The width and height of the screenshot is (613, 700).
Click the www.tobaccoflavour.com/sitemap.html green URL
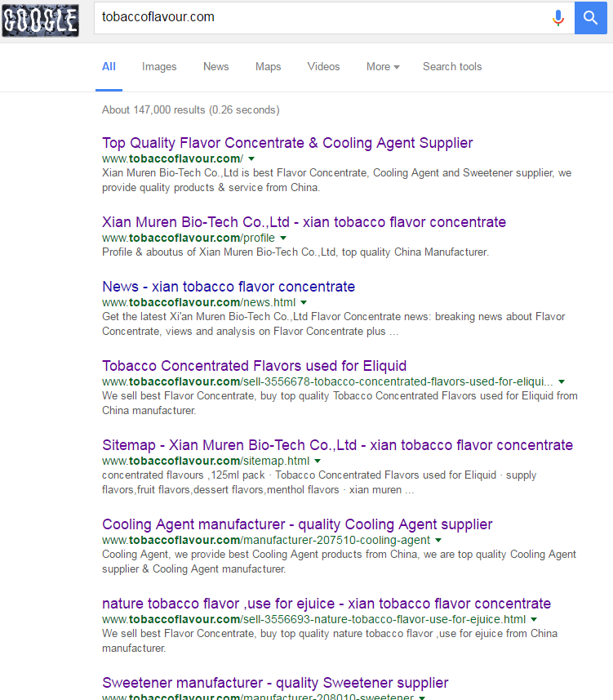click(206, 461)
